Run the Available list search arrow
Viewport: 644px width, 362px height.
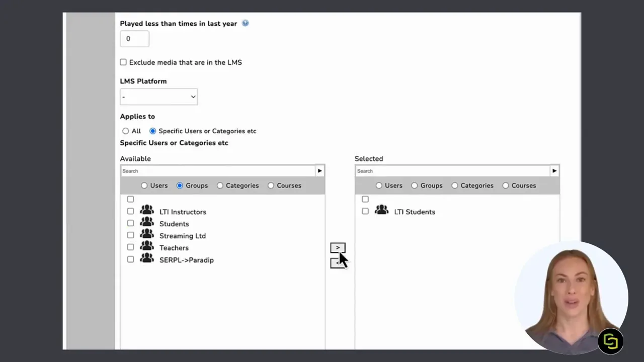(x=319, y=171)
